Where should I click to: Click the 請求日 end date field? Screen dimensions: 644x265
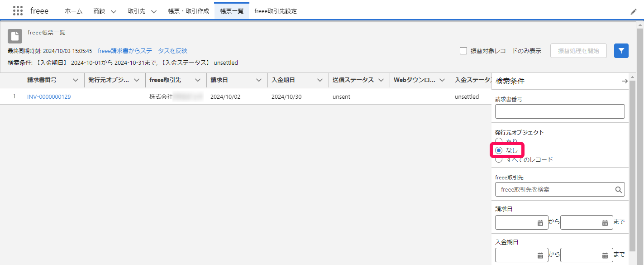[587, 222]
